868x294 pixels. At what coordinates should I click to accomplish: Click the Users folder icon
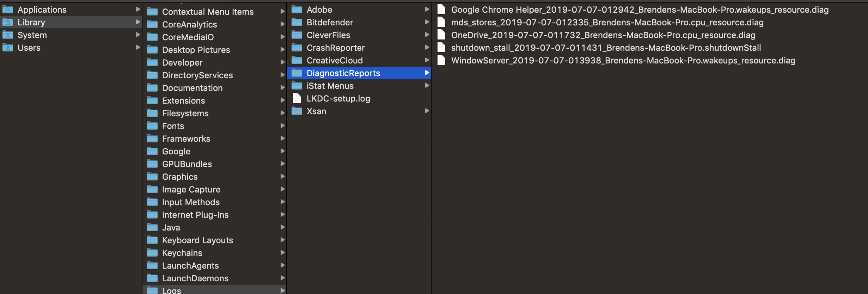pyautogui.click(x=8, y=48)
